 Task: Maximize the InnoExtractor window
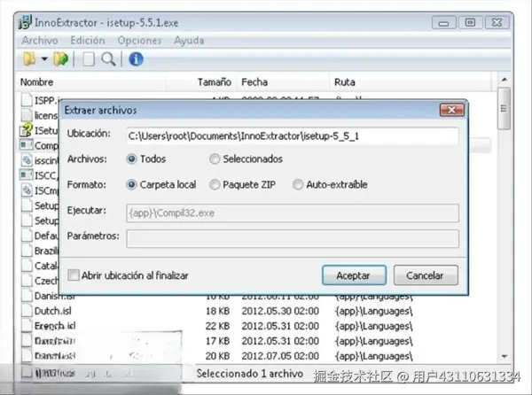[470, 23]
